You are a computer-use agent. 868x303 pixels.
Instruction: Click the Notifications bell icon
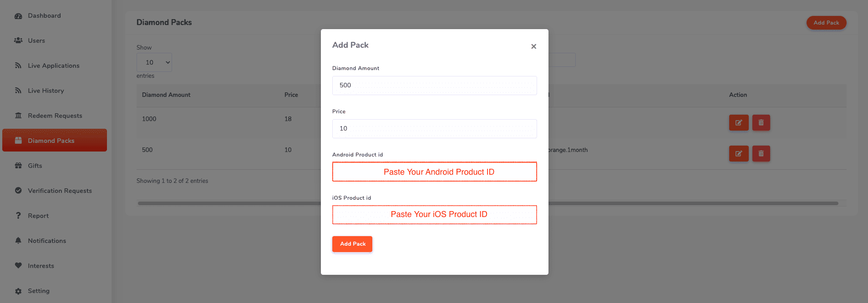pyautogui.click(x=18, y=241)
